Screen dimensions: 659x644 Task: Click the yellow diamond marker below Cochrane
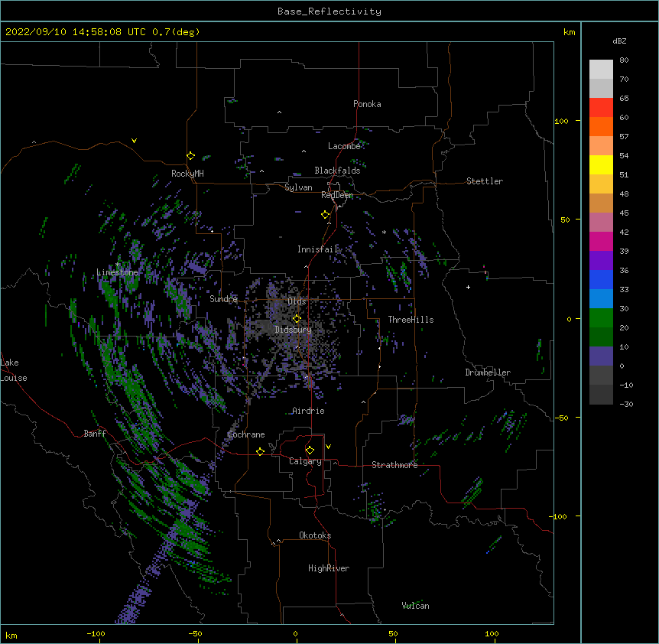pos(260,451)
